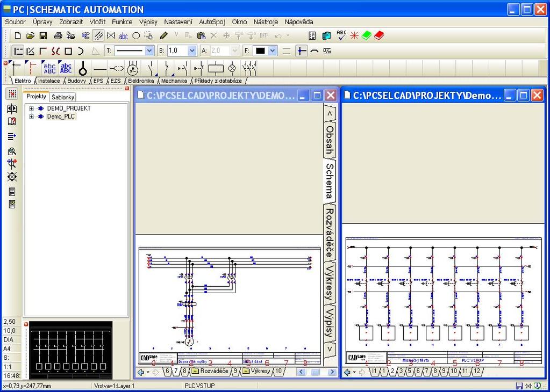
Task: Click the 2,50 snap value field
Action: [x=11, y=322]
